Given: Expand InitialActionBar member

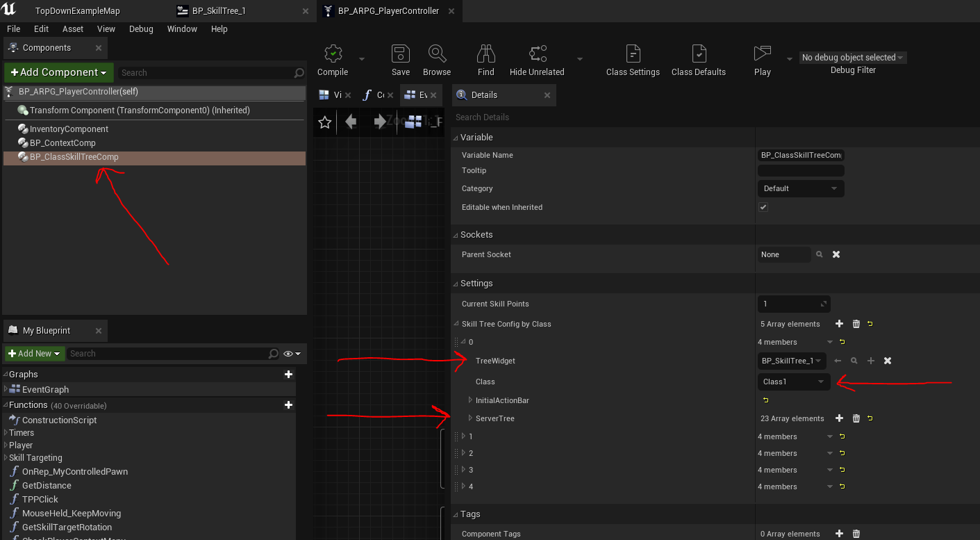Looking at the screenshot, I should [470, 400].
